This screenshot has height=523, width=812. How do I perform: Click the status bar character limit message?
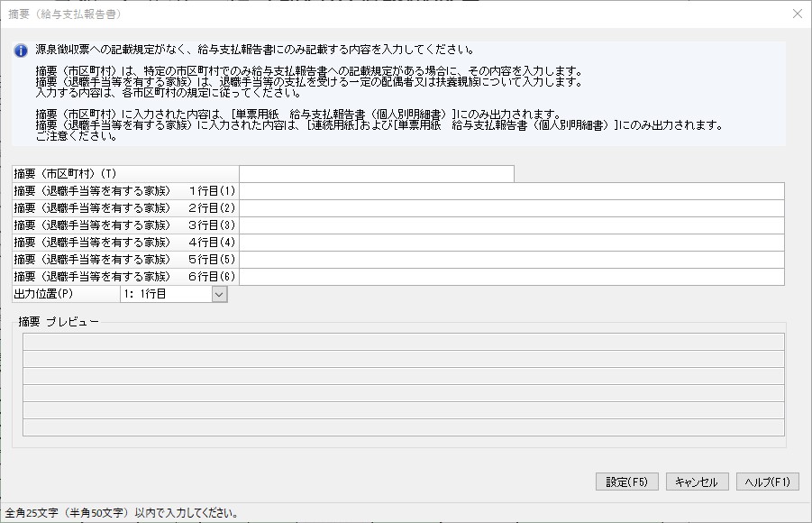pyautogui.click(x=122, y=513)
